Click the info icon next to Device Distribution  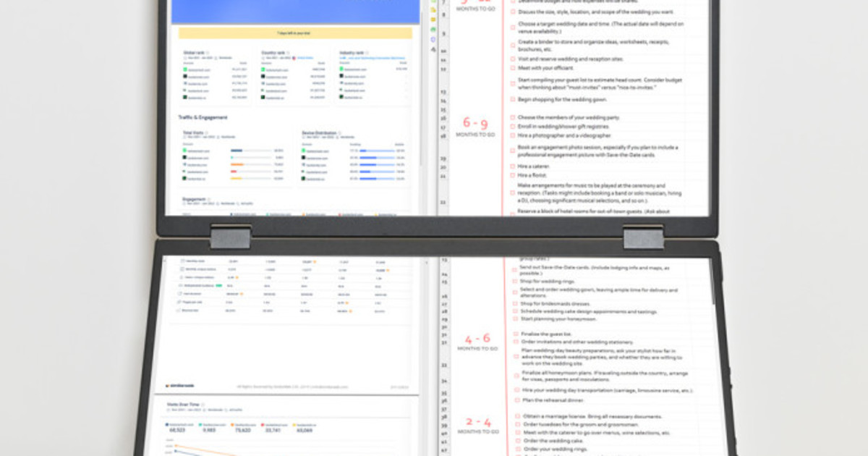(341, 133)
